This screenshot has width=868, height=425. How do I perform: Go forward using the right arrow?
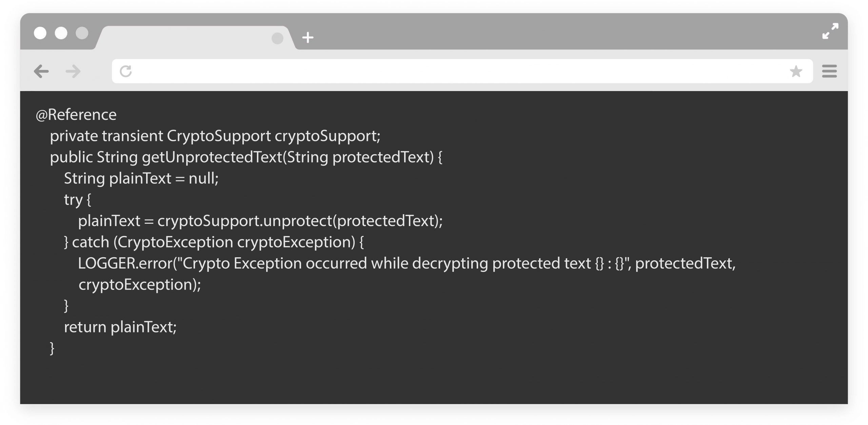73,71
